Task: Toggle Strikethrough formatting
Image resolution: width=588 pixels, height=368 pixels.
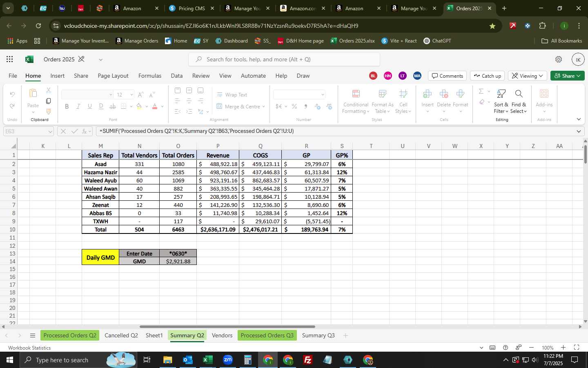Action: click(x=112, y=106)
